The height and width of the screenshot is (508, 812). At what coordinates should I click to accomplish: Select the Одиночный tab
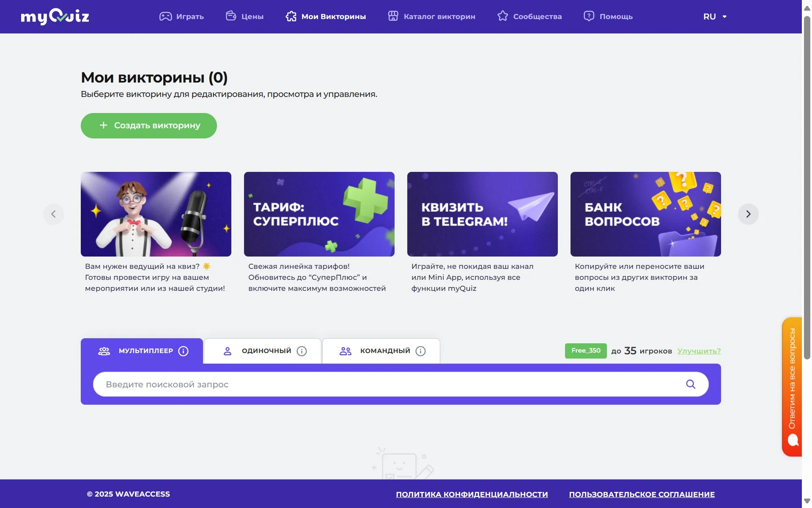[263, 351]
